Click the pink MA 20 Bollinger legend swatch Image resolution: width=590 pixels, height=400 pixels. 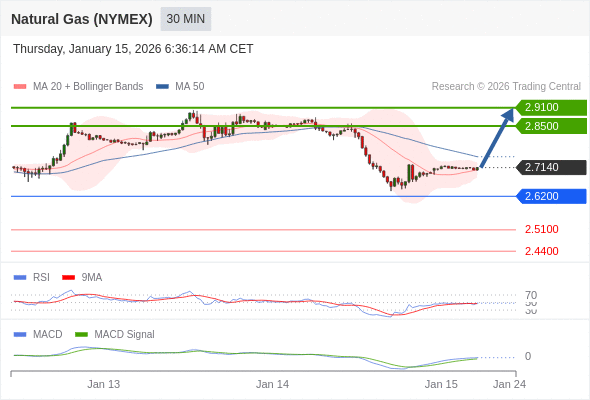[x=20, y=87]
